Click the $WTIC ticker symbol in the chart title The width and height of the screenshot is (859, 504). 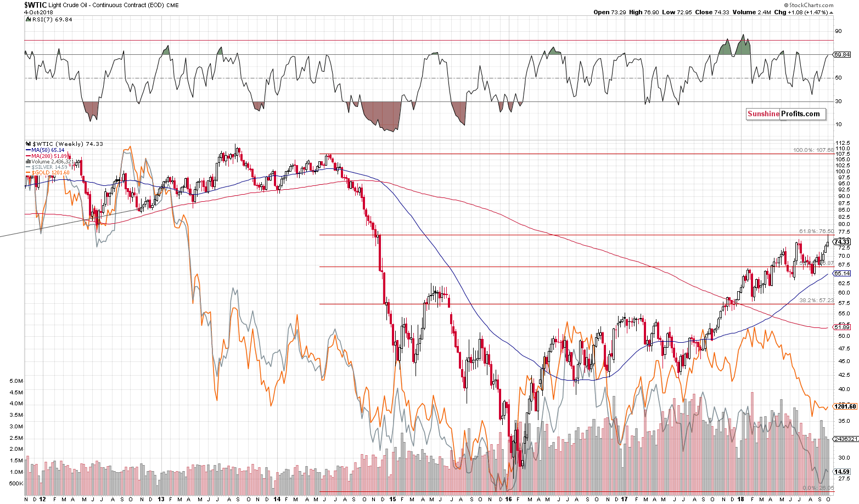(x=35, y=4)
